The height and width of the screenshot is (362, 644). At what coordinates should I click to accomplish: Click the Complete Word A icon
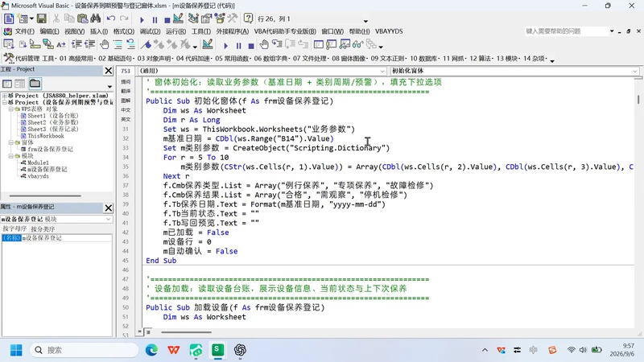pos(61,44)
